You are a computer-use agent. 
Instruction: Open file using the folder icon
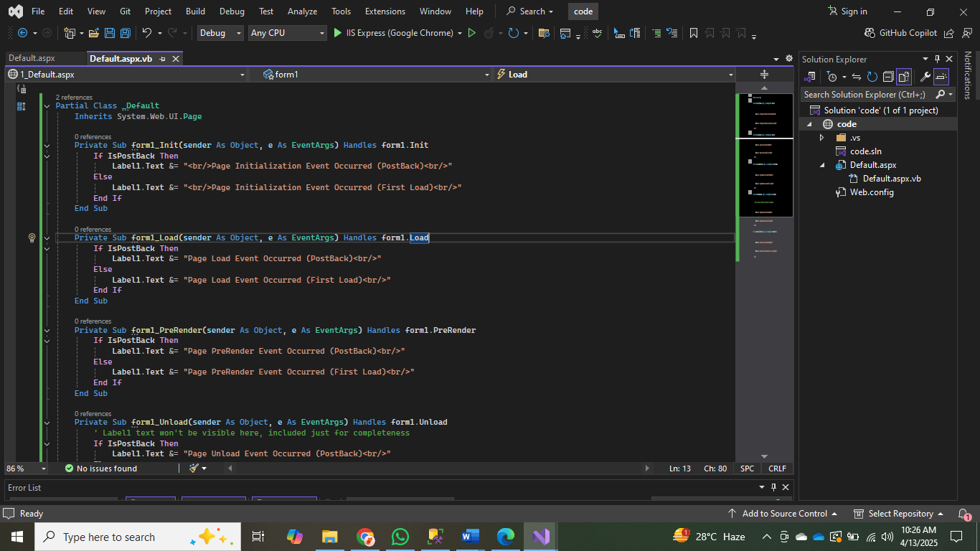click(x=95, y=33)
